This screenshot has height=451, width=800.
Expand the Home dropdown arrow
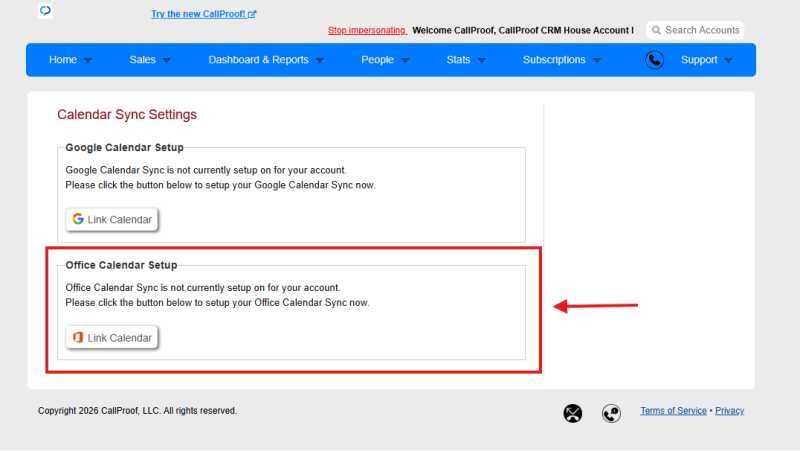click(88, 60)
